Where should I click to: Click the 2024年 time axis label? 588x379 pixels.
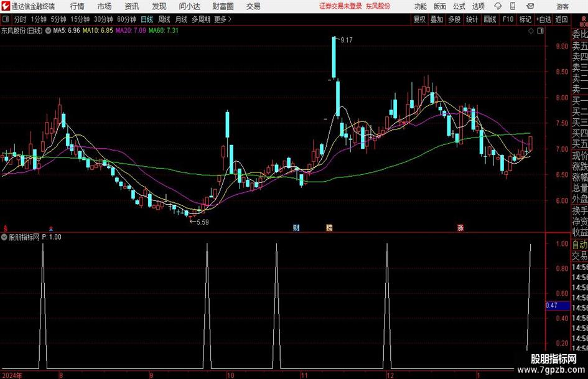[12, 375]
